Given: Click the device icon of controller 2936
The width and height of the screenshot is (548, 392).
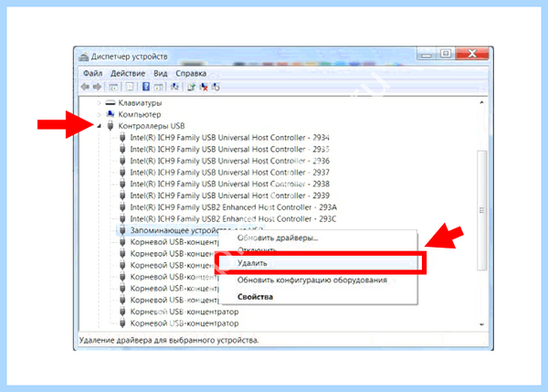Looking at the screenshot, I should point(122,161).
